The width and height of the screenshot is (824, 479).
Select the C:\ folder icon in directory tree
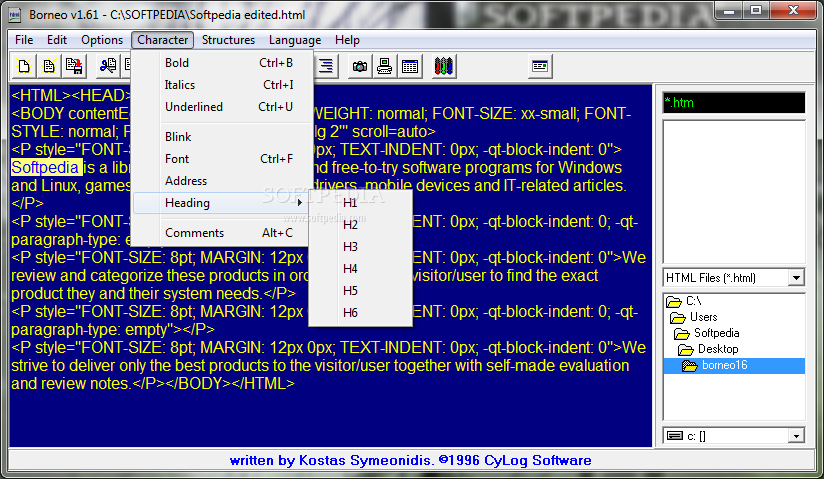coord(674,301)
